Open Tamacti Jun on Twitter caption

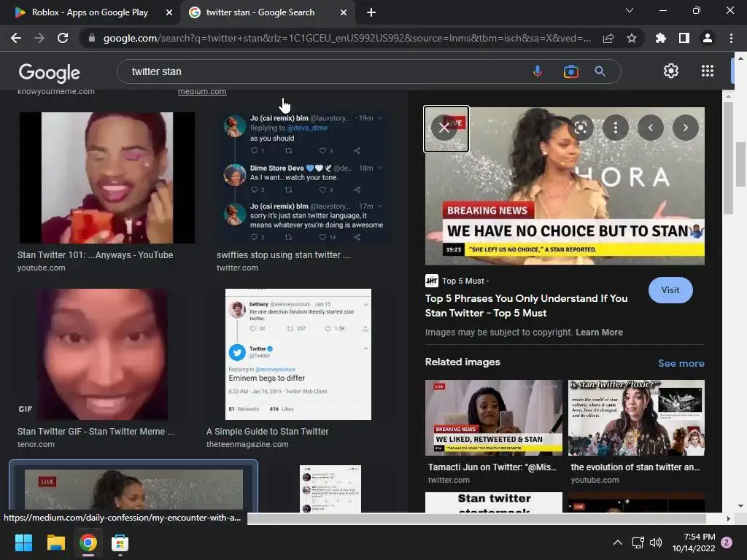click(x=492, y=467)
